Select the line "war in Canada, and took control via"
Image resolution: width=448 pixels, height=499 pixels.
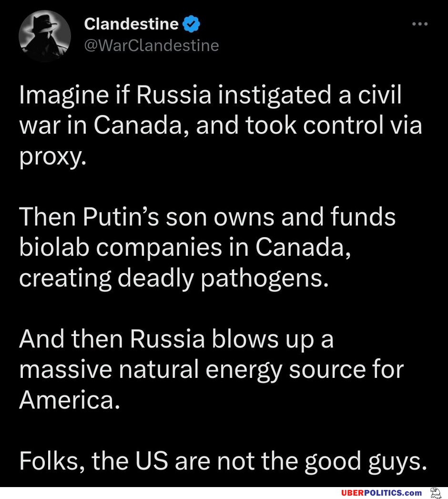(x=220, y=125)
